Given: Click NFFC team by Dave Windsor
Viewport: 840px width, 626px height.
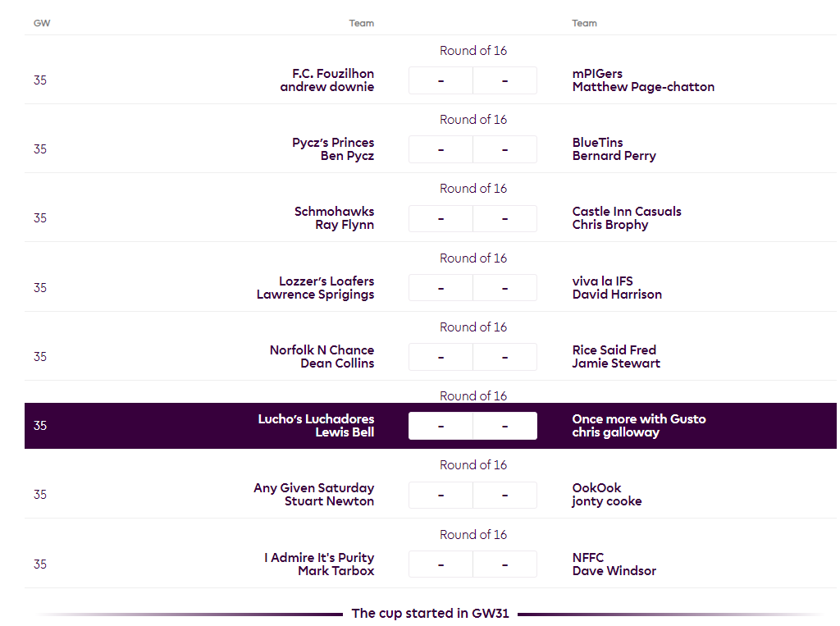Looking at the screenshot, I should click(x=587, y=558).
